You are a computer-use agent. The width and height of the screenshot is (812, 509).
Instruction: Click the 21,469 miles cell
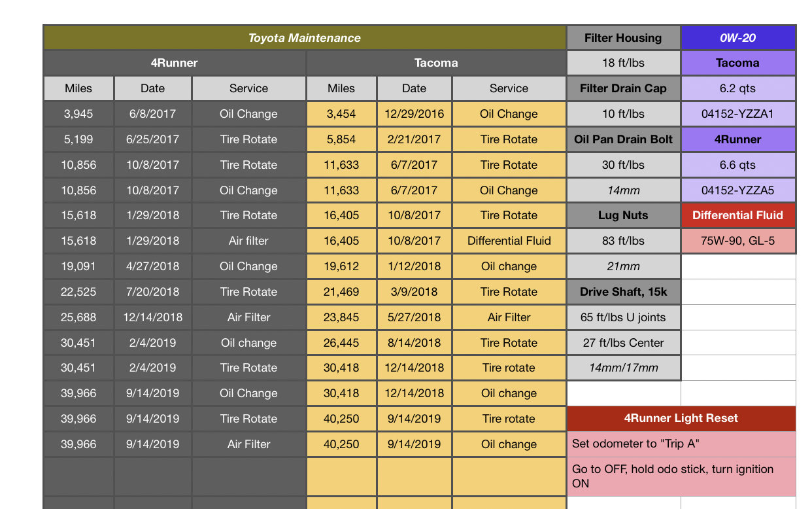pyautogui.click(x=341, y=292)
